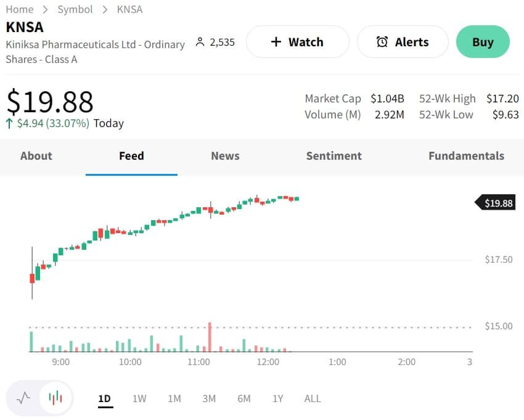Open the Sentiment tab
524x420 pixels.
(334, 156)
